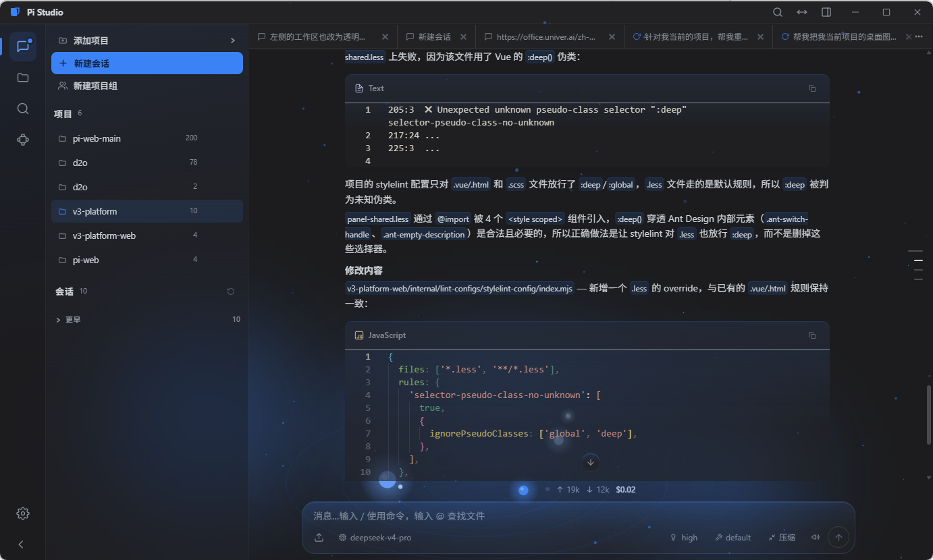933x560 pixels.
Task: Select the pi-web project
Action: pyautogui.click(x=147, y=260)
